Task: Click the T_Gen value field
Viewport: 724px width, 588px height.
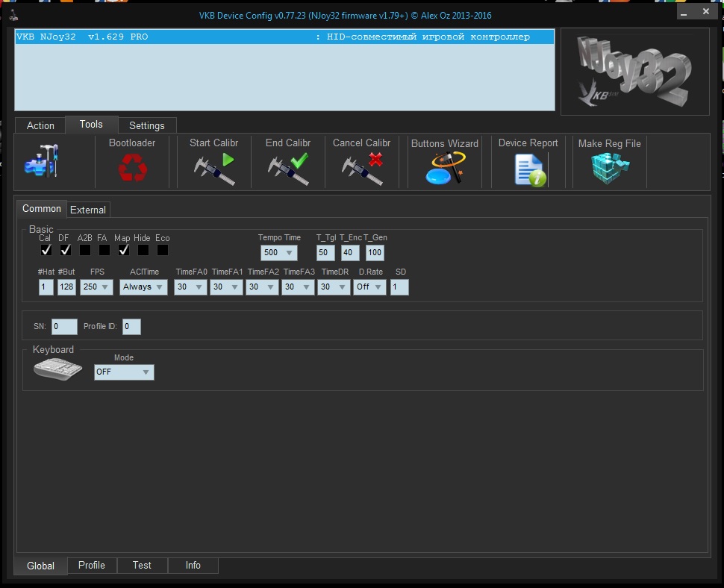Action: pos(375,252)
